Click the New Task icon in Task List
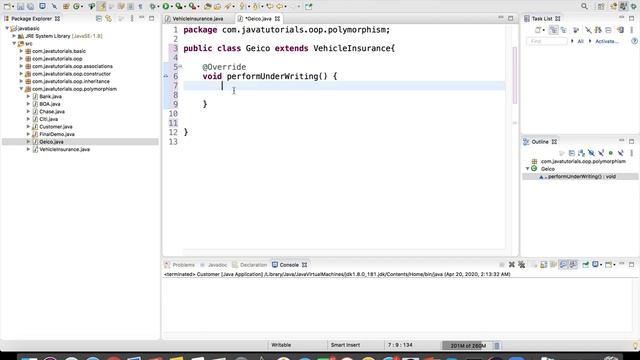This screenshot has height=360, width=640. pos(538,30)
